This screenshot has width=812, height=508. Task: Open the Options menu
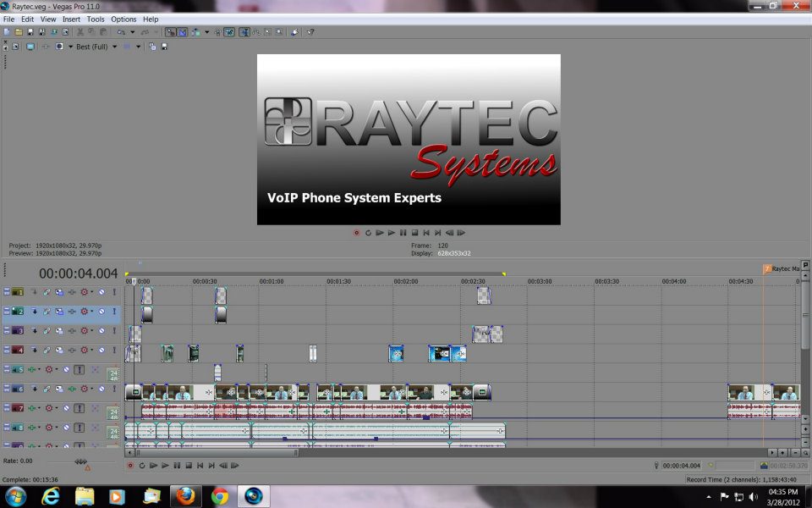[123, 19]
